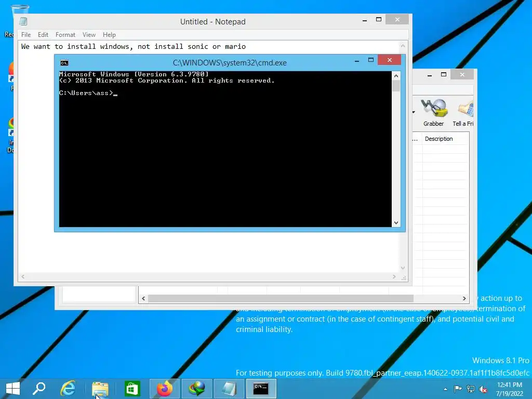Screen dimensions: 532x399
Task: Show hidden tray icons arrow
Action: coord(445,389)
